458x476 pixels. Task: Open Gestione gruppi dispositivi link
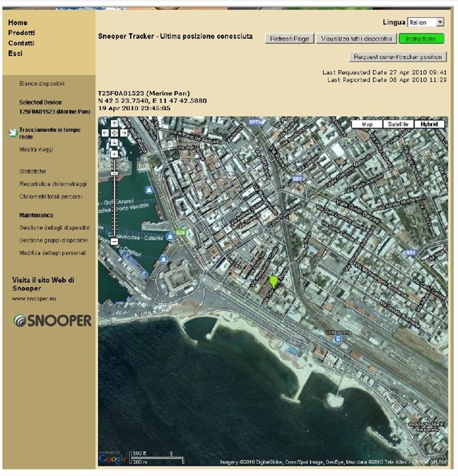pyautogui.click(x=54, y=240)
